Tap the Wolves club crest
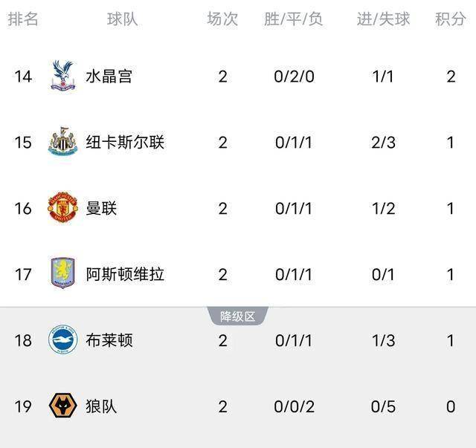476x448 pixels. click(62, 406)
